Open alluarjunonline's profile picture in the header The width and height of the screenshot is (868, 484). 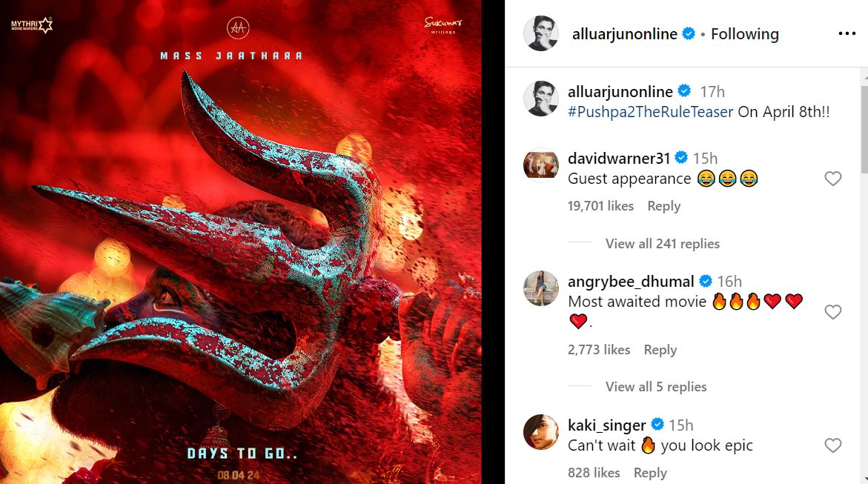point(541,33)
